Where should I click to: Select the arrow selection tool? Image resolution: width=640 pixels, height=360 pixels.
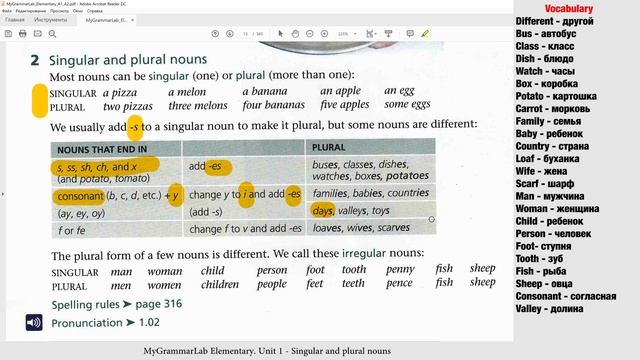pyautogui.click(x=280, y=34)
